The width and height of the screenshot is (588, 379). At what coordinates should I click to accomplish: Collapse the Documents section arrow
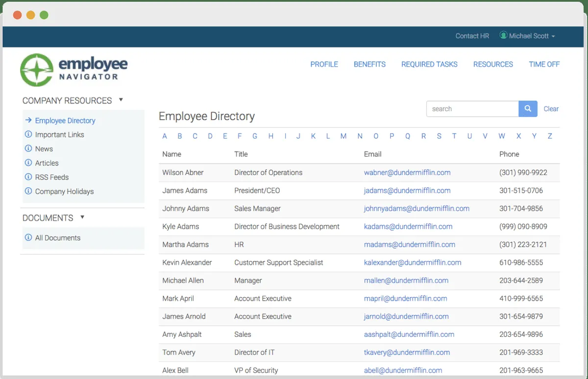[82, 217]
